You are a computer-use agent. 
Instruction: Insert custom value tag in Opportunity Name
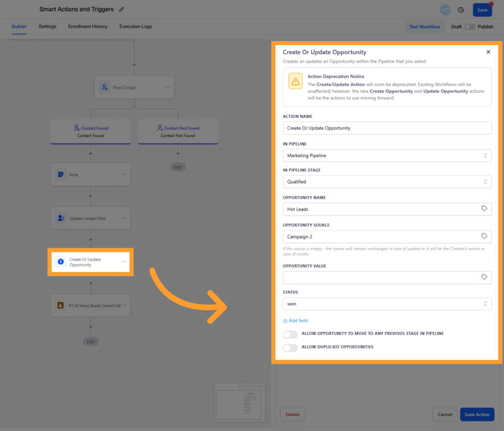(x=484, y=209)
